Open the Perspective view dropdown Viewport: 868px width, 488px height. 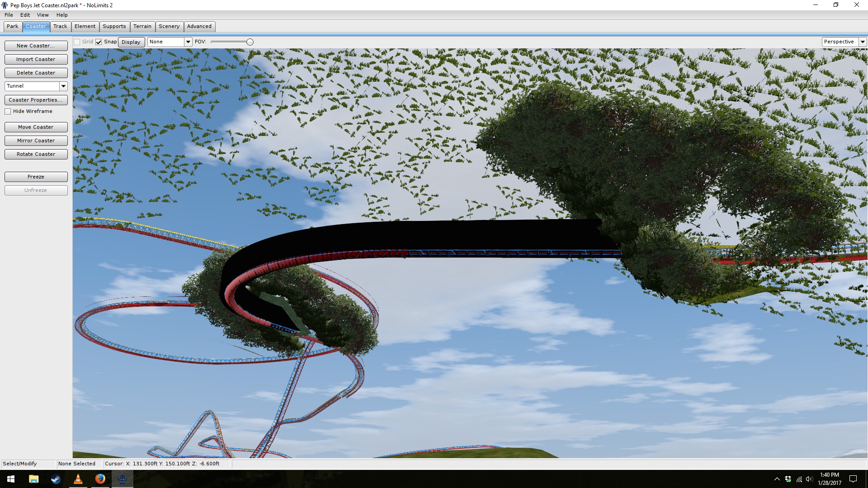pyautogui.click(x=863, y=42)
